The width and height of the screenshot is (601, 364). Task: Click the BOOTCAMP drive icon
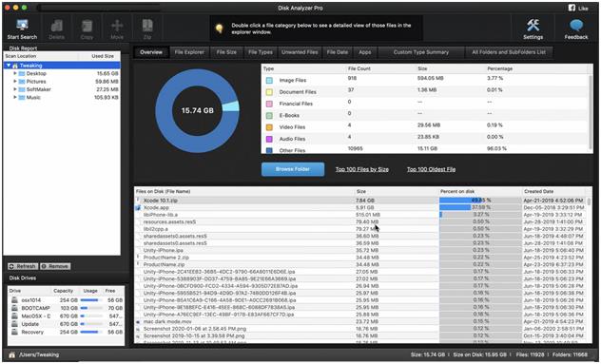(x=14, y=308)
